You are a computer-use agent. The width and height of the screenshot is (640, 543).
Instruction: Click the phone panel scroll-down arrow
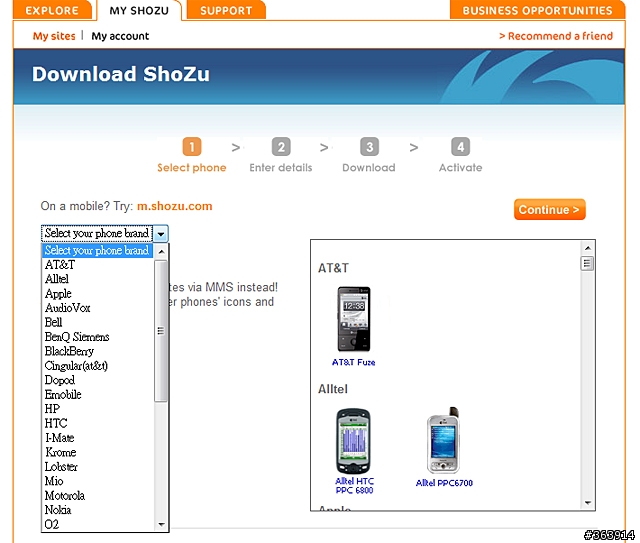(587, 503)
